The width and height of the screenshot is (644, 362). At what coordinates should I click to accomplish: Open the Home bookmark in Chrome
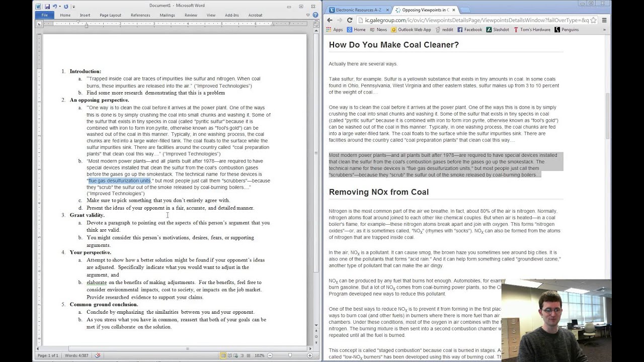coord(356,30)
